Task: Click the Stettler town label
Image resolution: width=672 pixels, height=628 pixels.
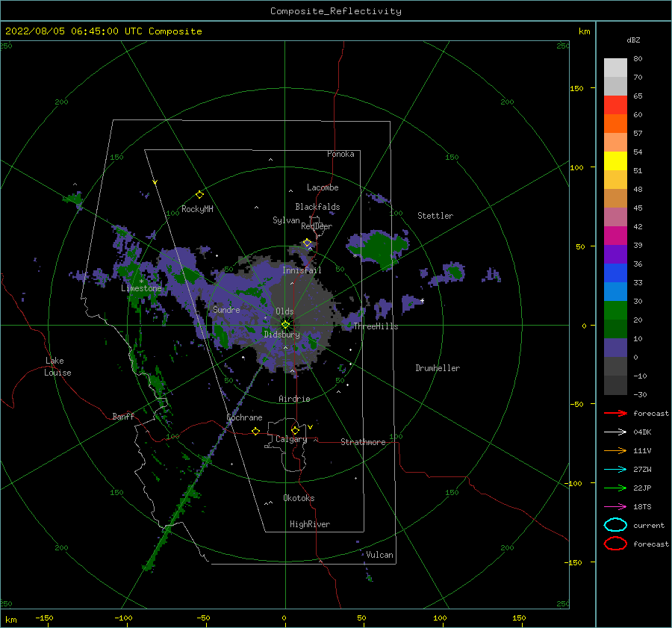Action: point(435,216)
